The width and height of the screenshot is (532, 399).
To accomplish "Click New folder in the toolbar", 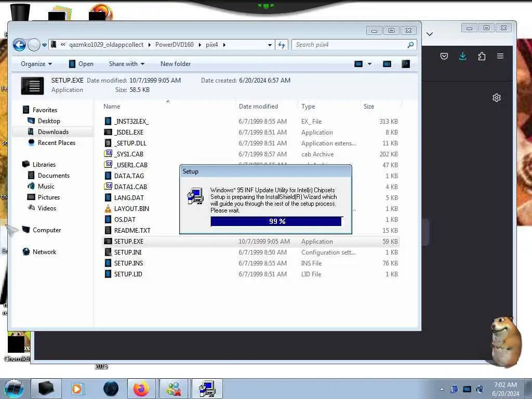I will tap(176, 64).
